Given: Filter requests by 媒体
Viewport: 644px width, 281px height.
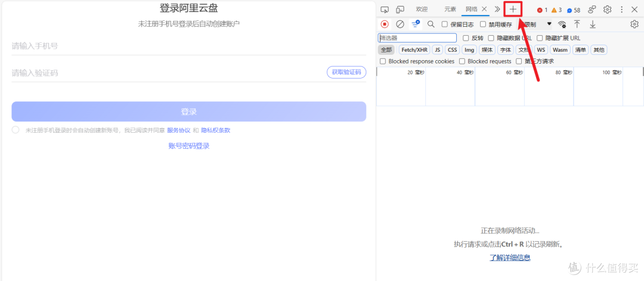Looking at the screenshot, I should (487, 49).
